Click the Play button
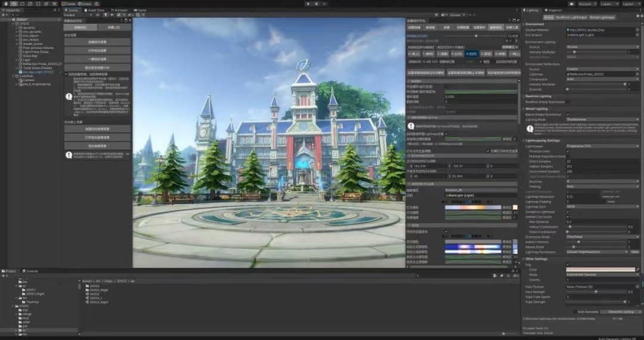 tap(308, 4)
